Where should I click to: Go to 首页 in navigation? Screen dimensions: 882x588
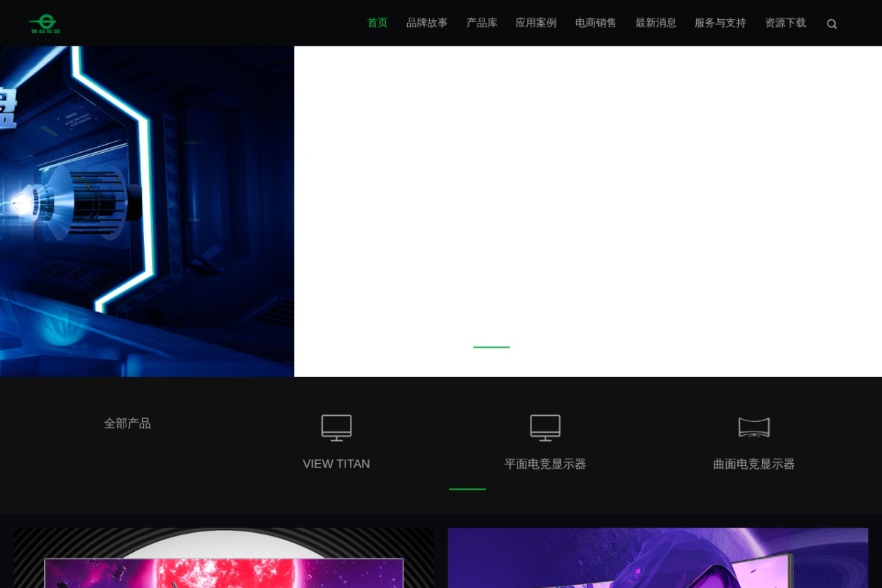[x=378, y=23]
